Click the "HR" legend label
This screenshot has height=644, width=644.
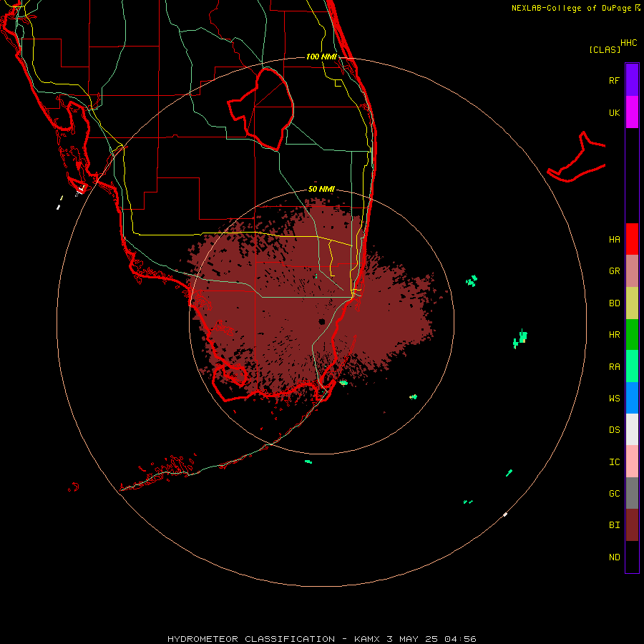click(x=614, y=335)
